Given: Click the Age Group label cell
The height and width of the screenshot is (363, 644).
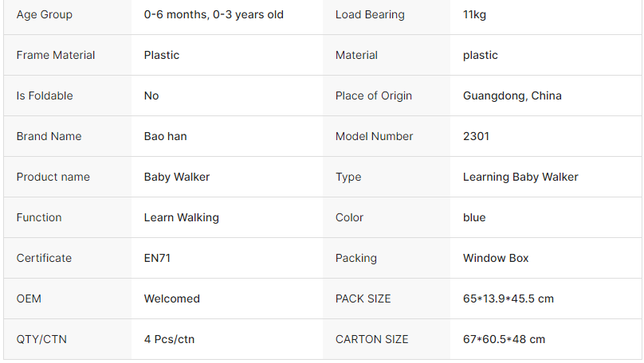Looking at the screenshot, I should coord(44,14).
